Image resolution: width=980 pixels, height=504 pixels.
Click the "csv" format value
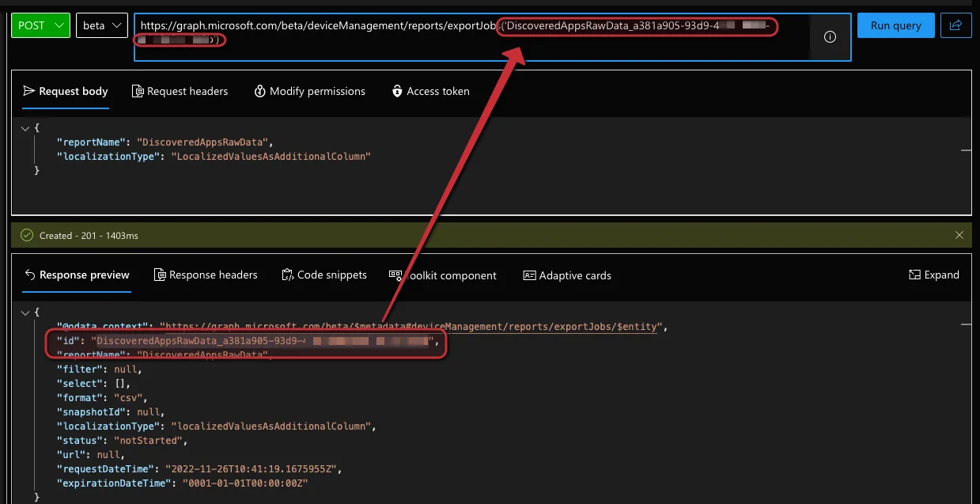pos(127,397)
